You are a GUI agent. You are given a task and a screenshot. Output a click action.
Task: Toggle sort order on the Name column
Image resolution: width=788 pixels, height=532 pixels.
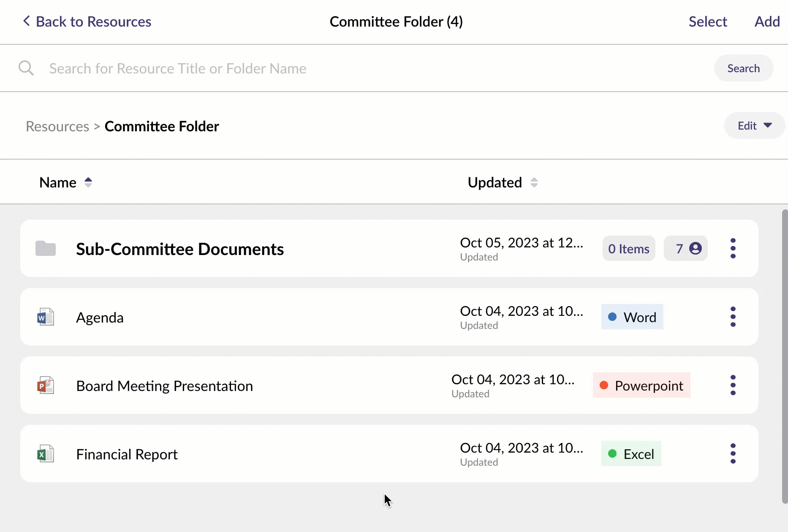[88, 182]
